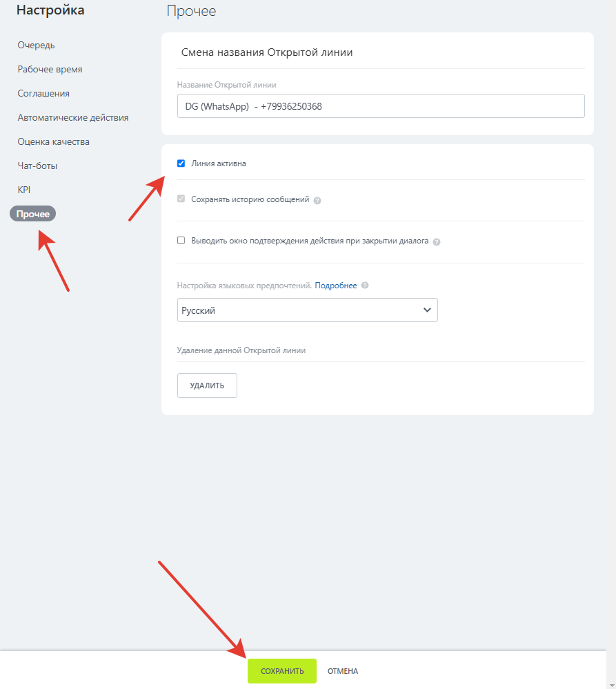Click the chevron arrow in language selector
The width and height of the screenshot is (616, 689).
427,310
